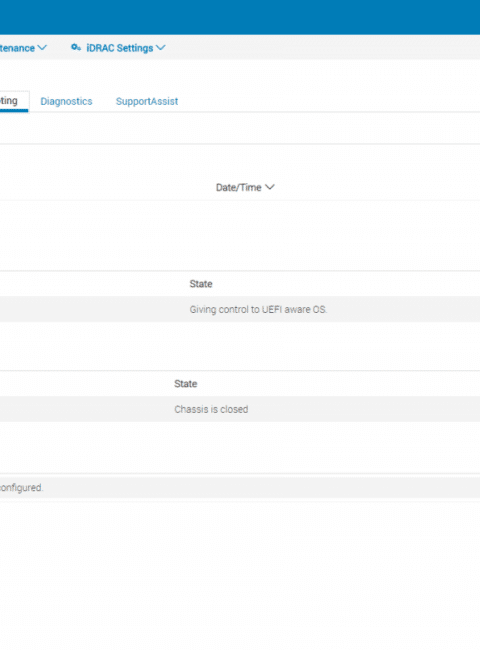Expand the Maintenance chevron arrow
Viewport: 480px width, 650px height.
coord(42,48)
